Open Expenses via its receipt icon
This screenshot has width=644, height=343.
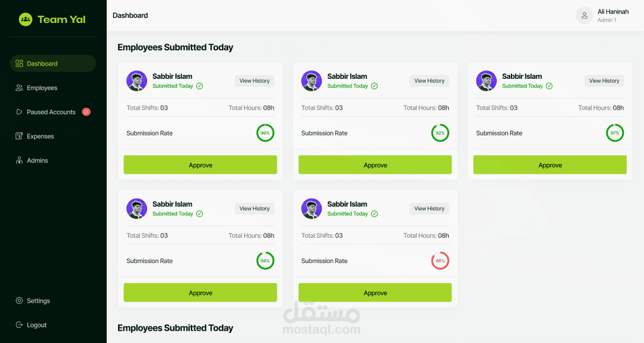(x=19, y=136)
